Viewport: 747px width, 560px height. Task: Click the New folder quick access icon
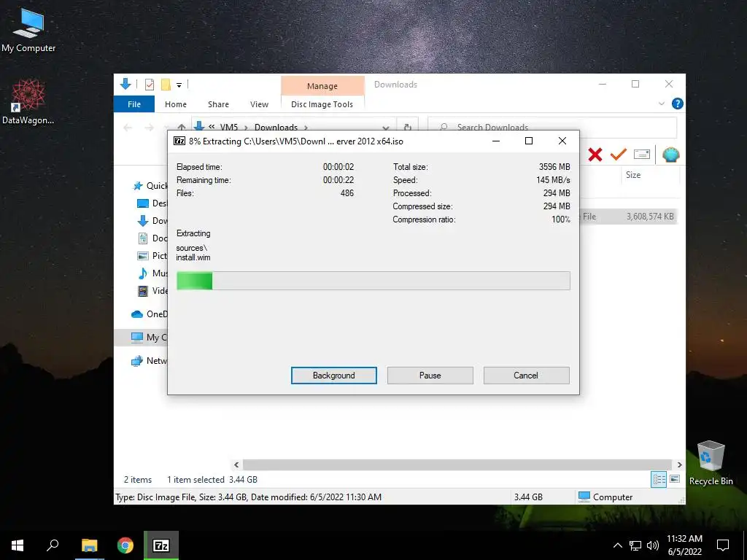point(166,85)
